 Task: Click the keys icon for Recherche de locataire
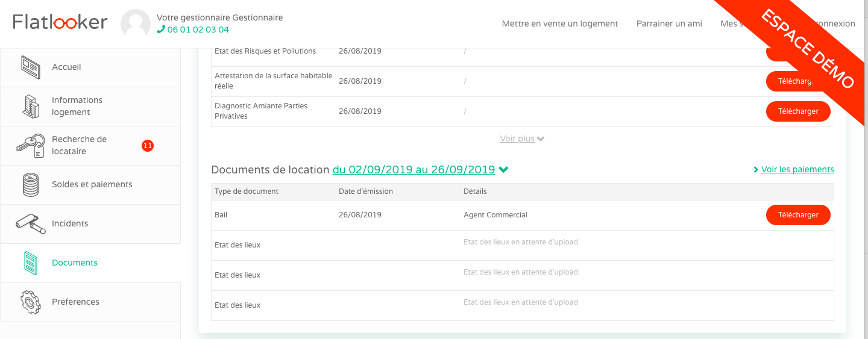pyautogui.click(x=31, y=145)
